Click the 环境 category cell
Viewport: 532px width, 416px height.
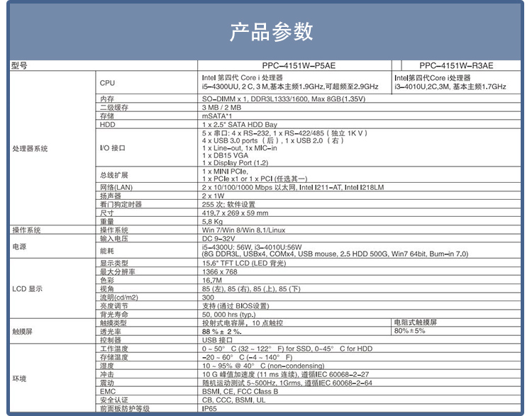20,379
